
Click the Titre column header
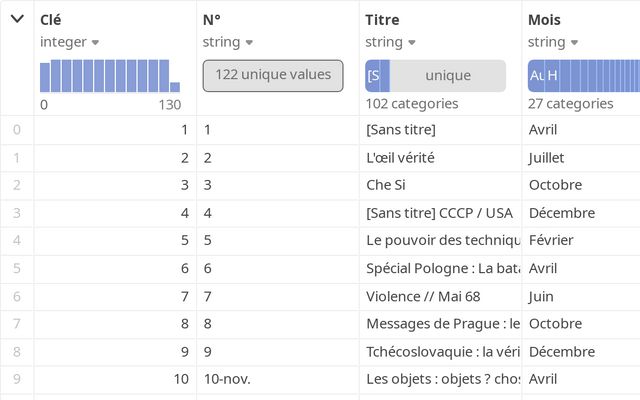[x=382, y=19]
